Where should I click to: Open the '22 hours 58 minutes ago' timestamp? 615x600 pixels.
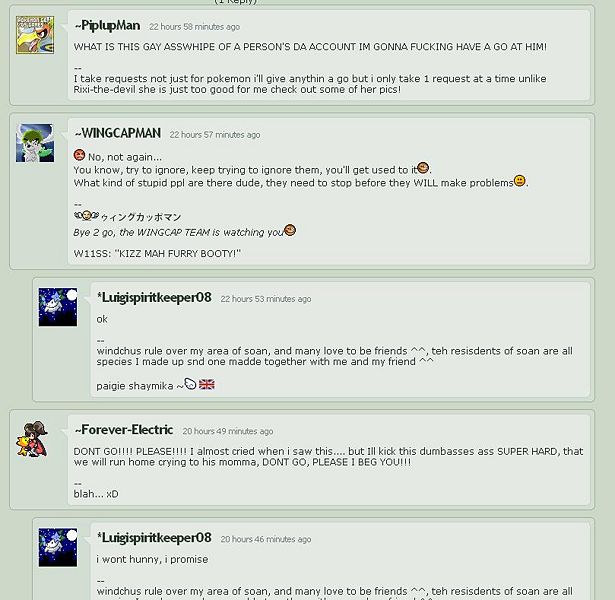click(195, 27)
